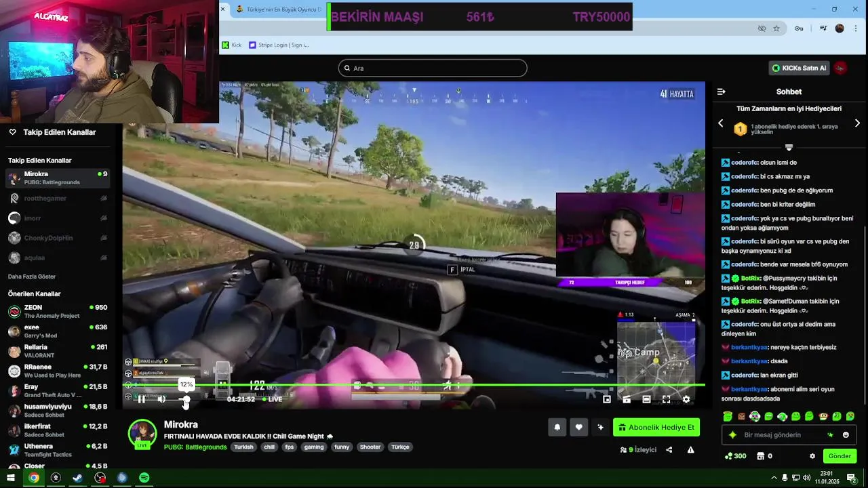Open rootthegamer offline channel

pos(58,198)
